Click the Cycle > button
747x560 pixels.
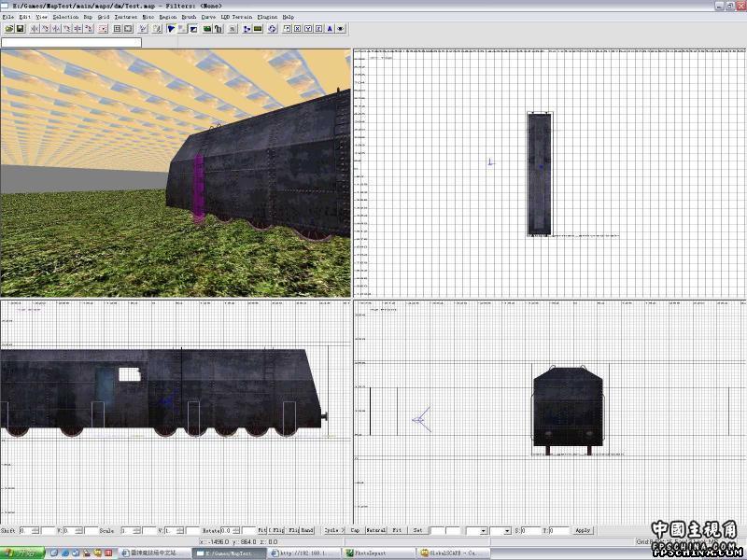coord(334,530)
